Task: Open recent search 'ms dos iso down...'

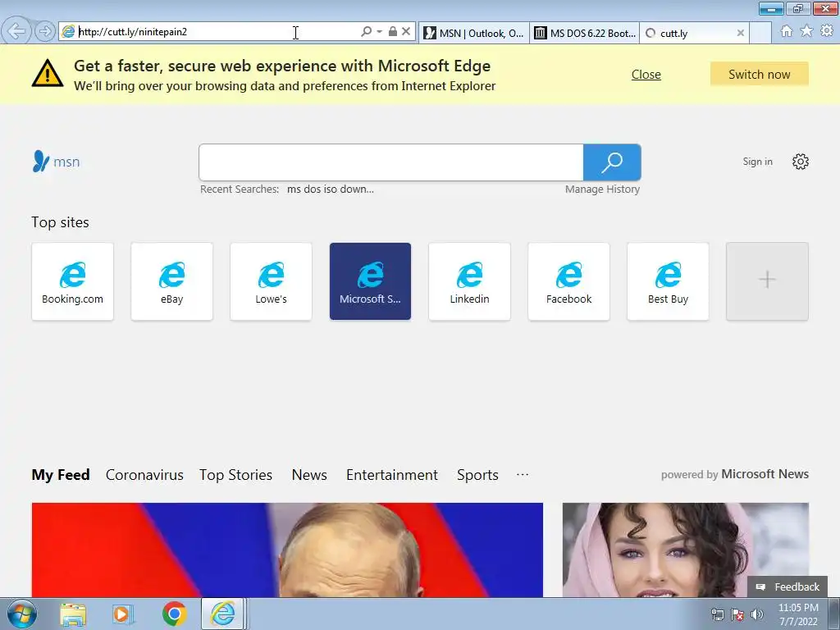Action: coord(331,189)
